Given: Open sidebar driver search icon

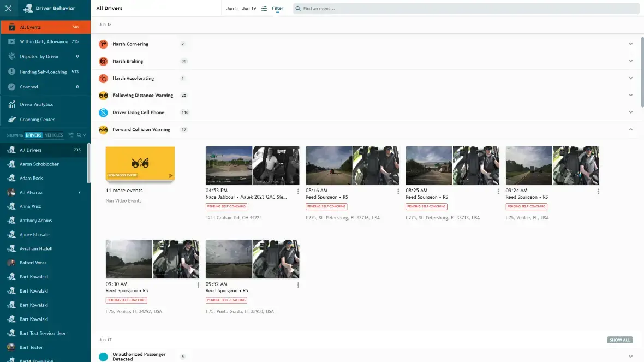Looking at the screenshot, I should (79, 135).
